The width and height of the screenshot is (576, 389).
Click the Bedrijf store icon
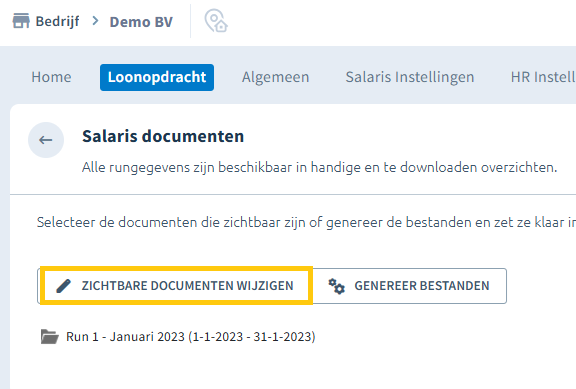click(21, 21)
